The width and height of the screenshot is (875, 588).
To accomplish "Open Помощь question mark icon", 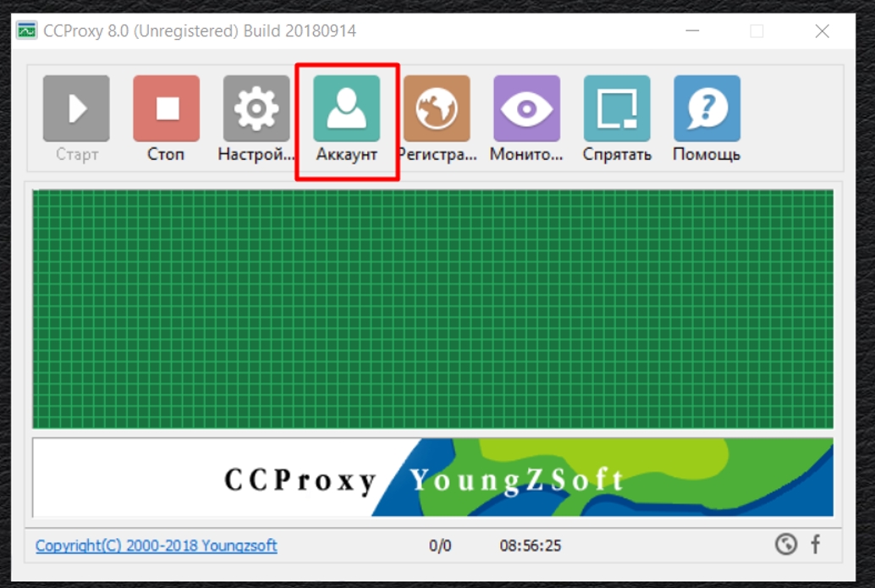I will coord(707,108).
